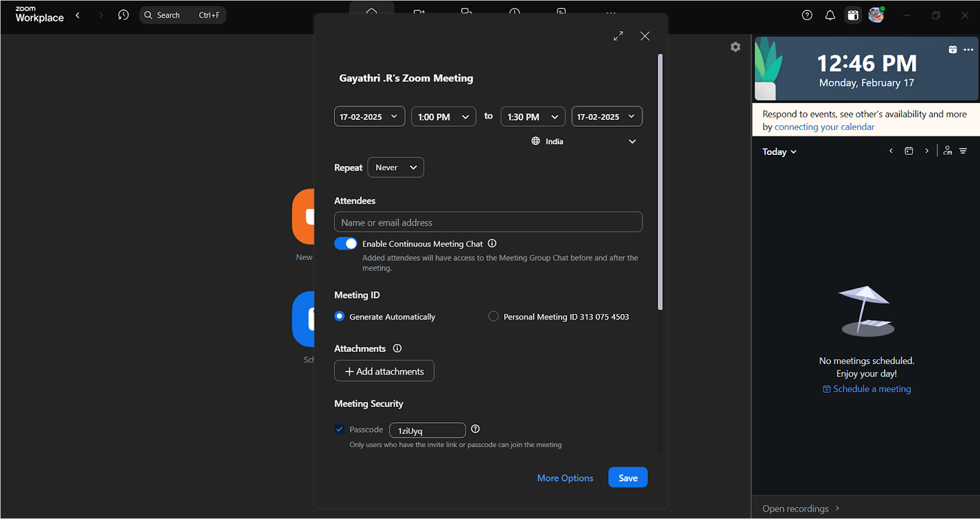
Task: Click the orange New meeting icon
Action: tap(304, 217)
